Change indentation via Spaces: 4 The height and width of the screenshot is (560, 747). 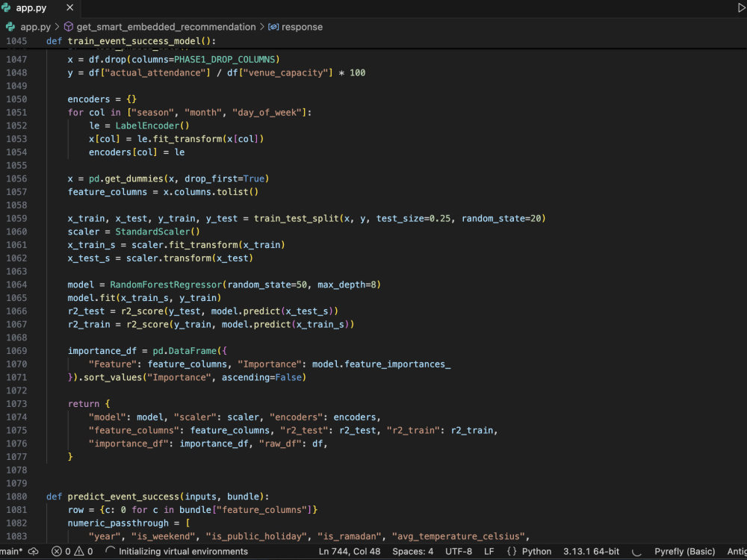412,552
